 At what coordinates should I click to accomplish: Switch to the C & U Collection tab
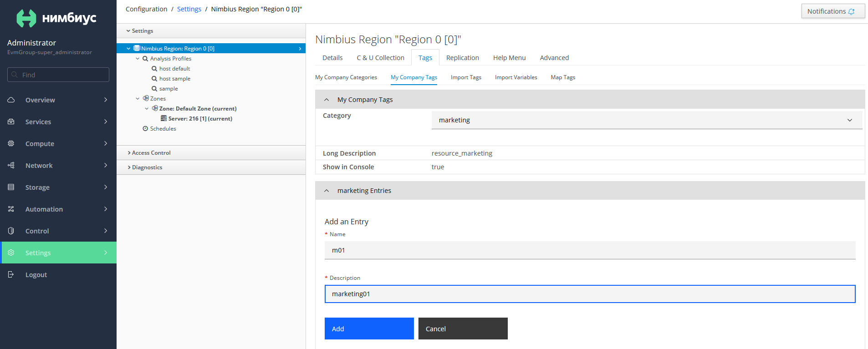pyautogui.click(x=381, y=58)
